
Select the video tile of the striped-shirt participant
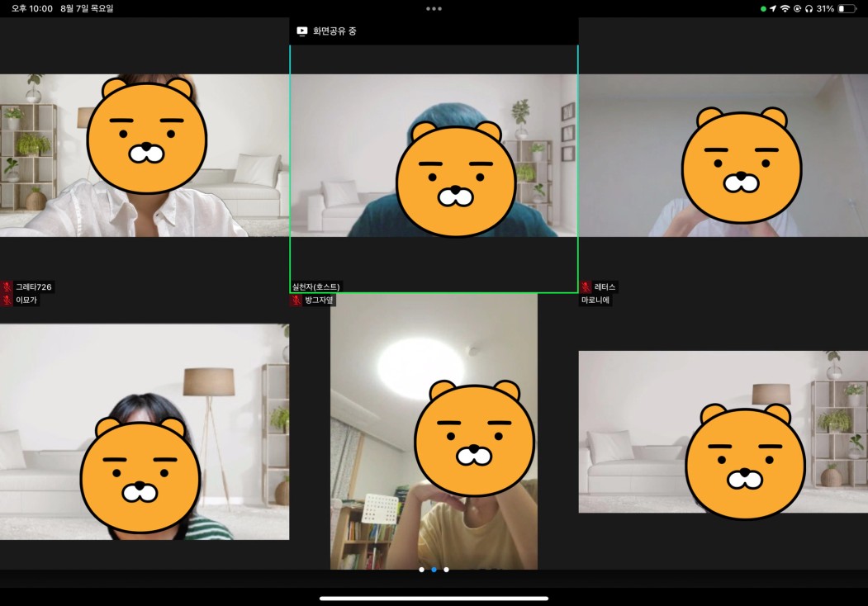(145, 432)
